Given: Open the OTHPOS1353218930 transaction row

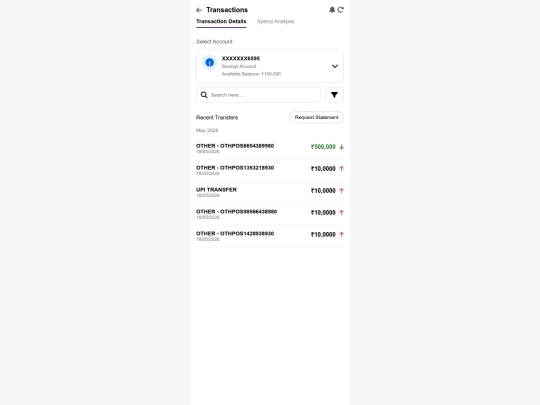Looking at the screenshot, I should click(x=270, y=170).
